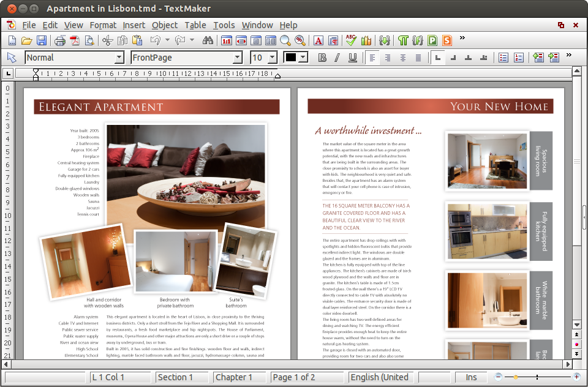This screenshot has width=588, height=387.
Task: Insert a numbered list
Action: click(519, 58)
